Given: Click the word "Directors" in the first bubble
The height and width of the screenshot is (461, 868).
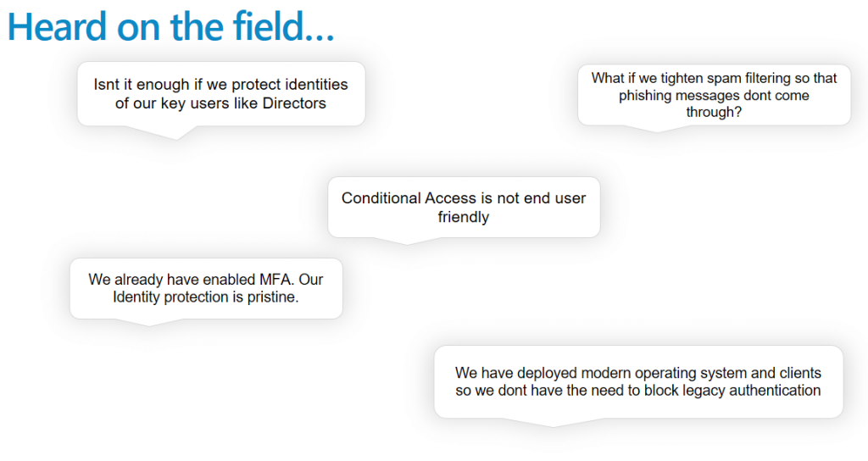Looking at the screenshot, I should pyautogui.click(x=294, y=103).
